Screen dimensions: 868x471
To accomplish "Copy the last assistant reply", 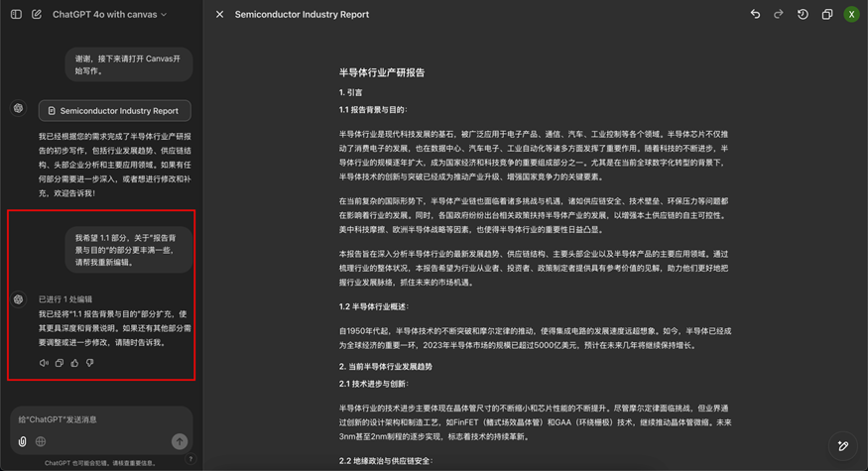I will (x=60, y=363).
